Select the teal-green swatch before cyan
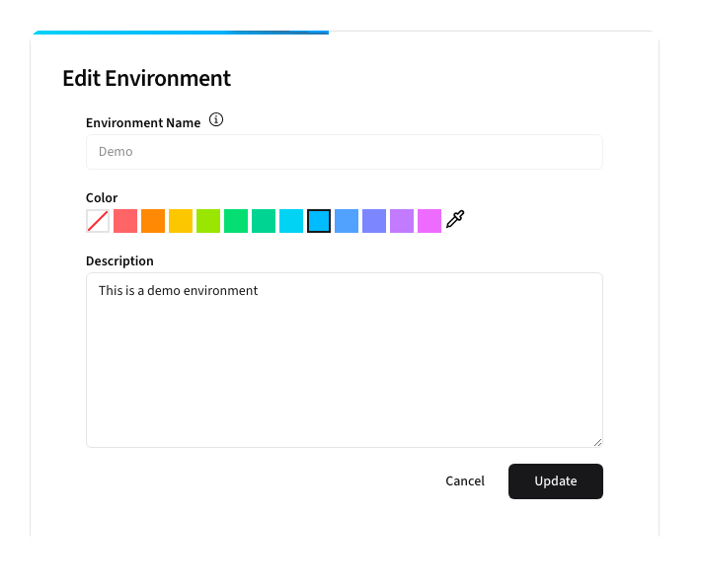 tap(264, 221)
